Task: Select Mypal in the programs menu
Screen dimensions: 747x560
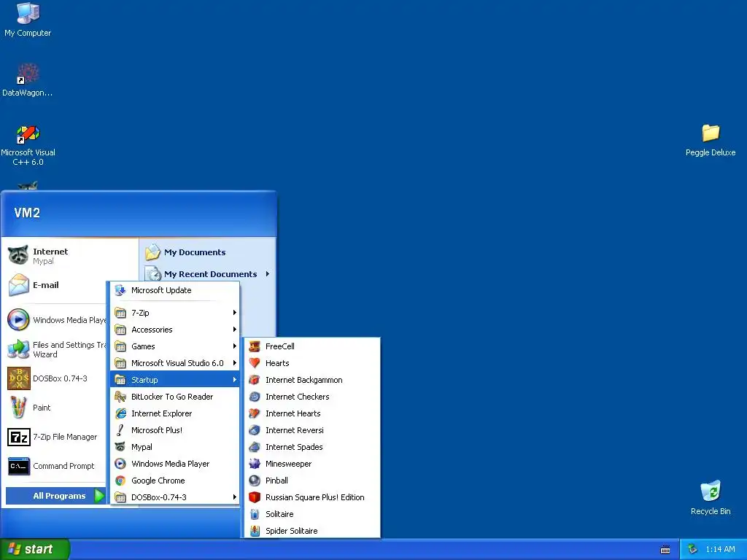Action: pyautogui.click(x=175, y=447)
